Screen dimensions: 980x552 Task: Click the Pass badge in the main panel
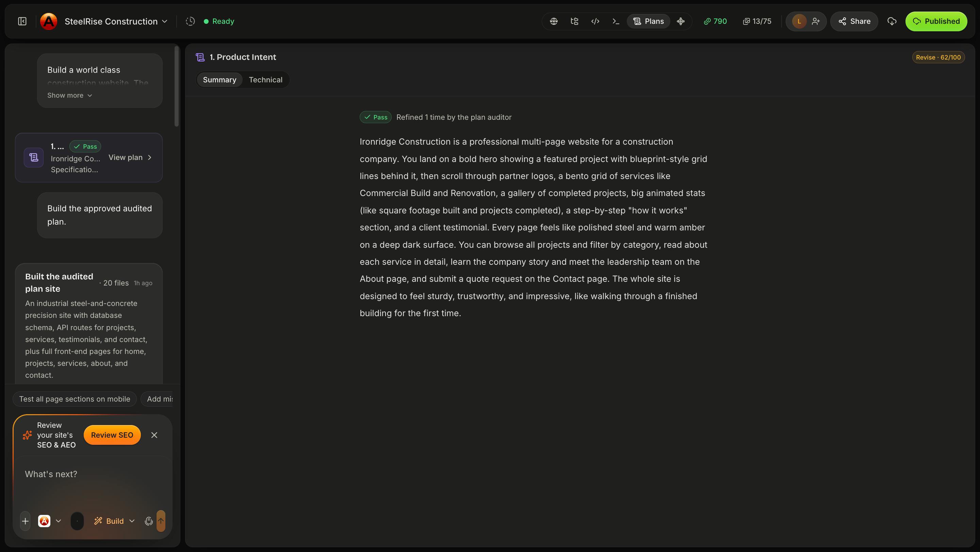click(375, 117)
